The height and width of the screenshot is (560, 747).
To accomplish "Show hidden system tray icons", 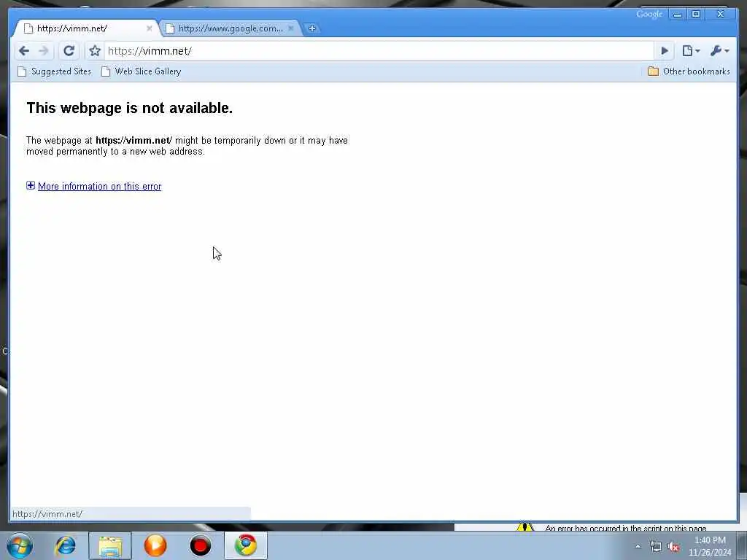I will pyautogui.click(x=638, y=547).
